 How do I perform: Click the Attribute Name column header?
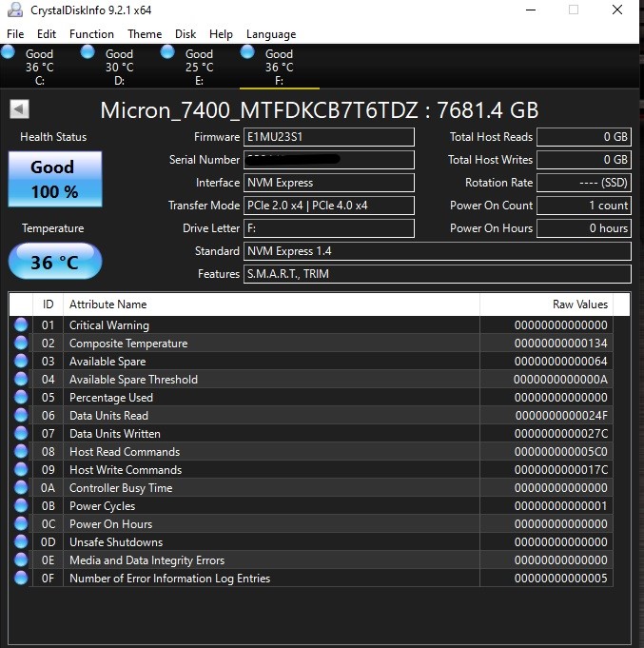pos(271,304)
